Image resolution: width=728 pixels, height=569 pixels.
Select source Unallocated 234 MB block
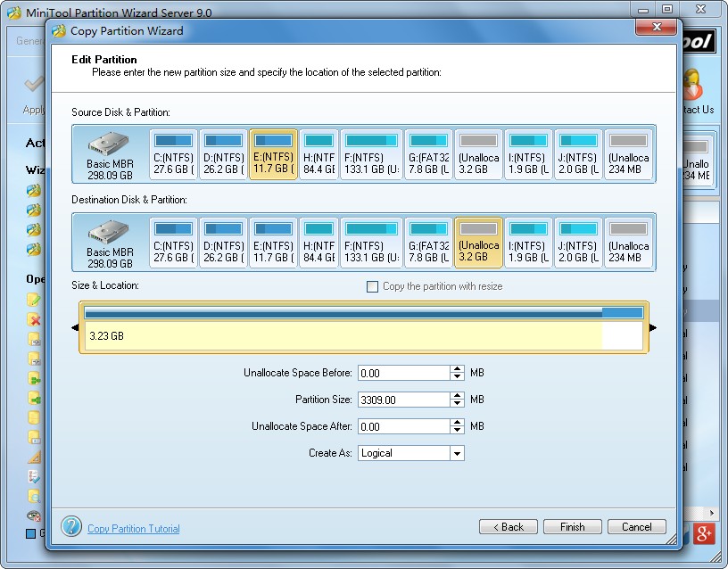[x=629, y=154]
